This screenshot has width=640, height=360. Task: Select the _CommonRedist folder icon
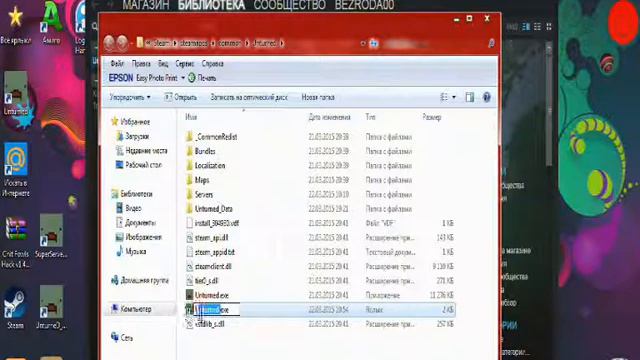(x=189, y=137)
